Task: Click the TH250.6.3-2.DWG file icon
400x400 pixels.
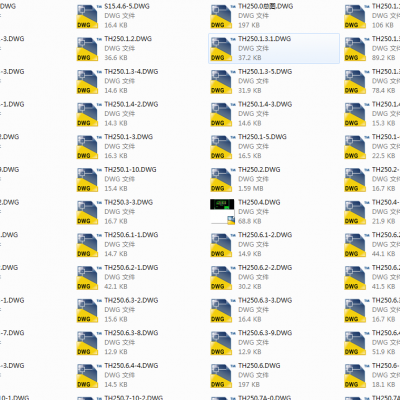Action: [x=87, y=311]
